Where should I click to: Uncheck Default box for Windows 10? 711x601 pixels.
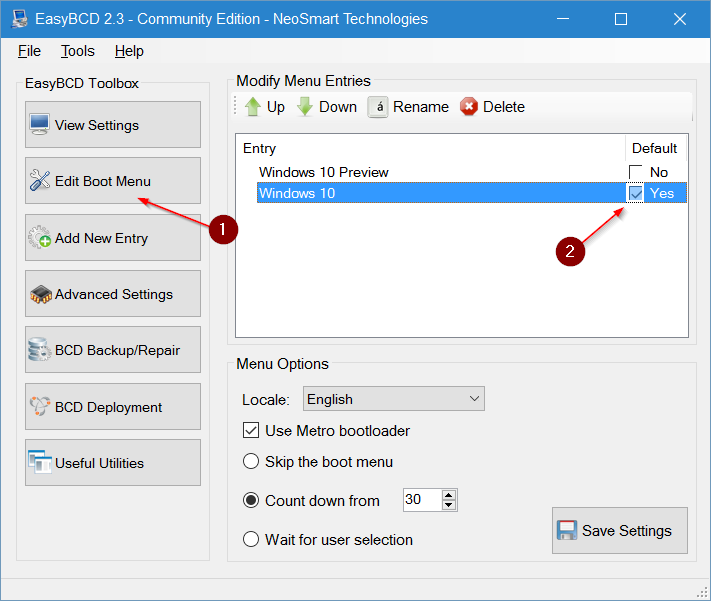click(x=635, y=193)
